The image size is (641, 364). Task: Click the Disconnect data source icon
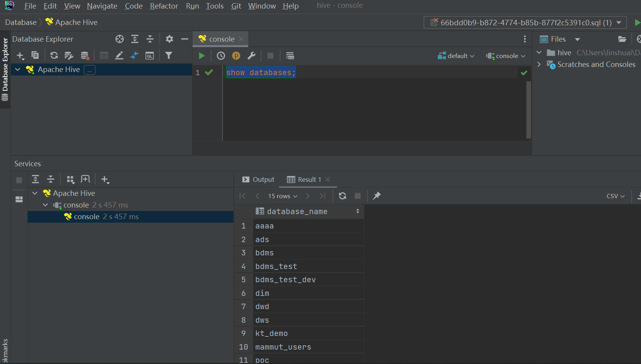click(85, 56)
